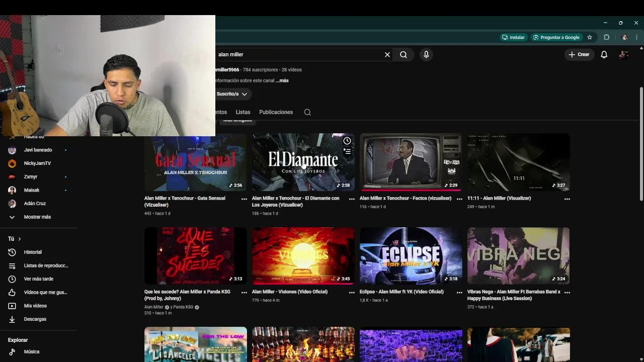
Task: Switch to Publicaciones tab
Action: click(276, 112)
